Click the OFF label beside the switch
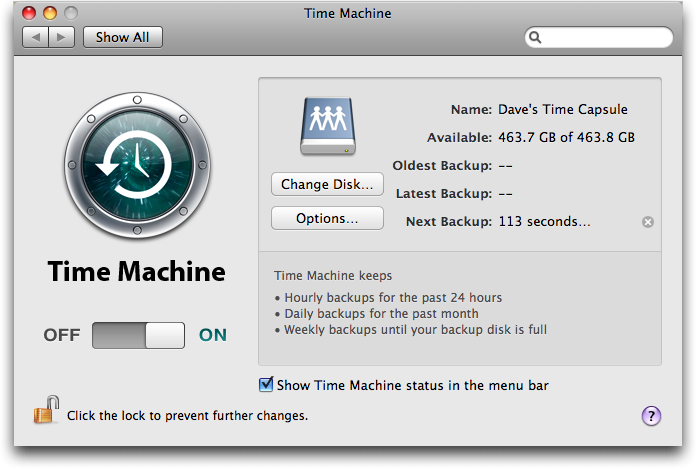The height and width of the screenshot is (469, 696). [x=62, y=335]
